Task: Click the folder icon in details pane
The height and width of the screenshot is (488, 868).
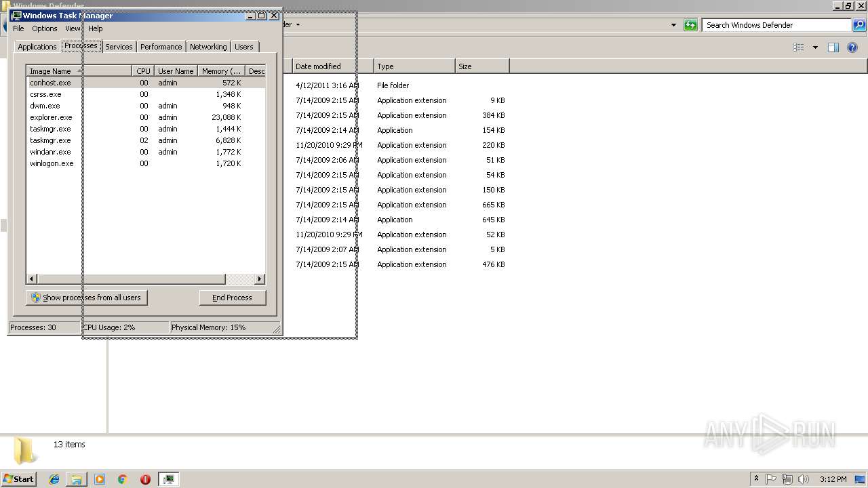Action: click(25, 451)
